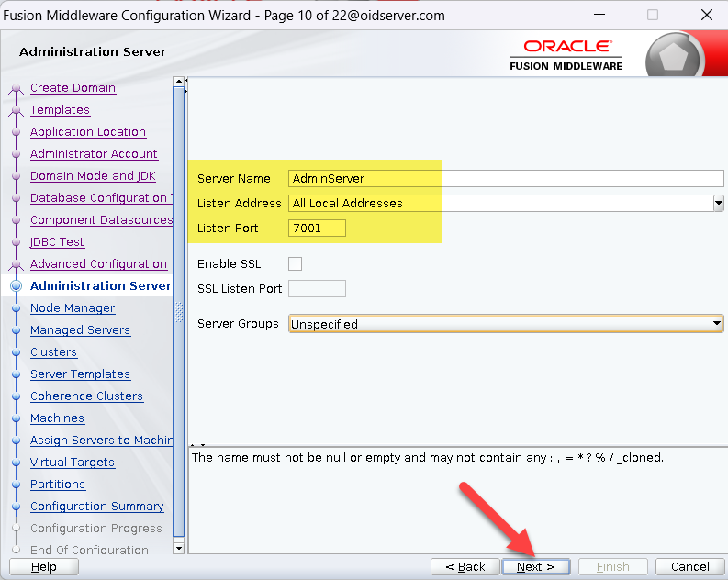Open Application Location step
Screen dimensions: 728x580
pyautogui.click(x=88, y=132)
